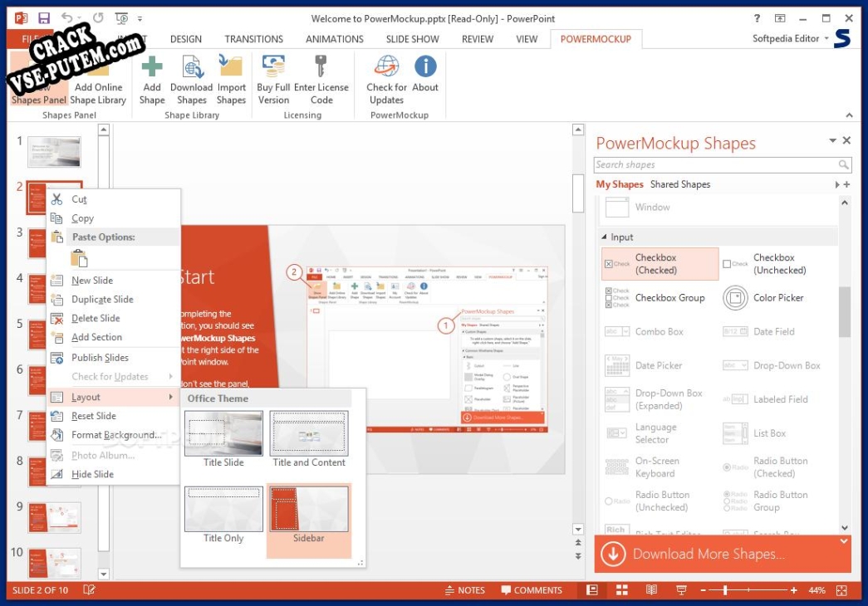Click Check for Updates globe icon
Screen dimensions: 868x606
click(386, 66)
